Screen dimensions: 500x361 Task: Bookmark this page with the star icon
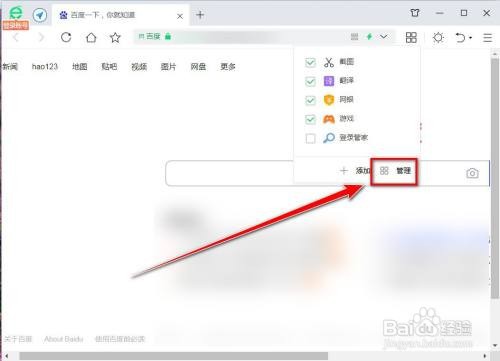point(115,37)
